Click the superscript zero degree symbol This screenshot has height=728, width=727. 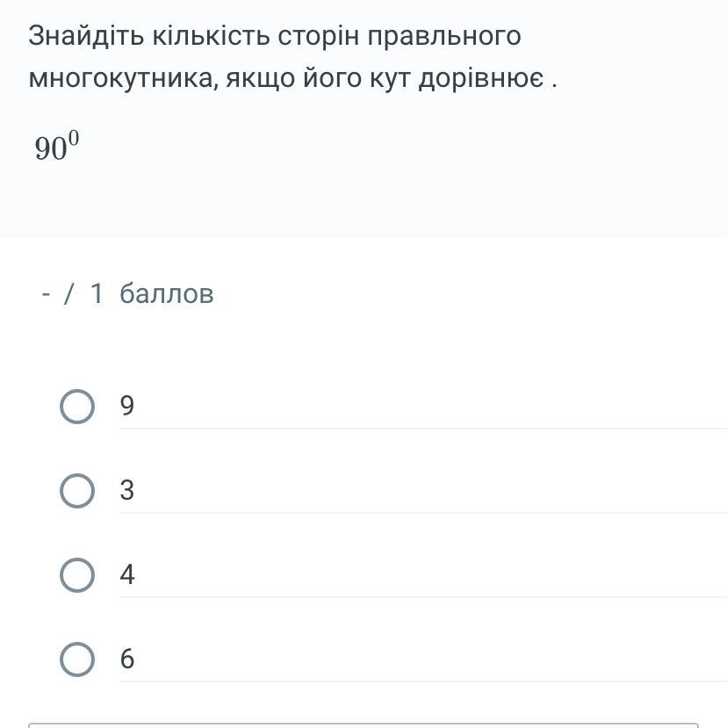74,136
